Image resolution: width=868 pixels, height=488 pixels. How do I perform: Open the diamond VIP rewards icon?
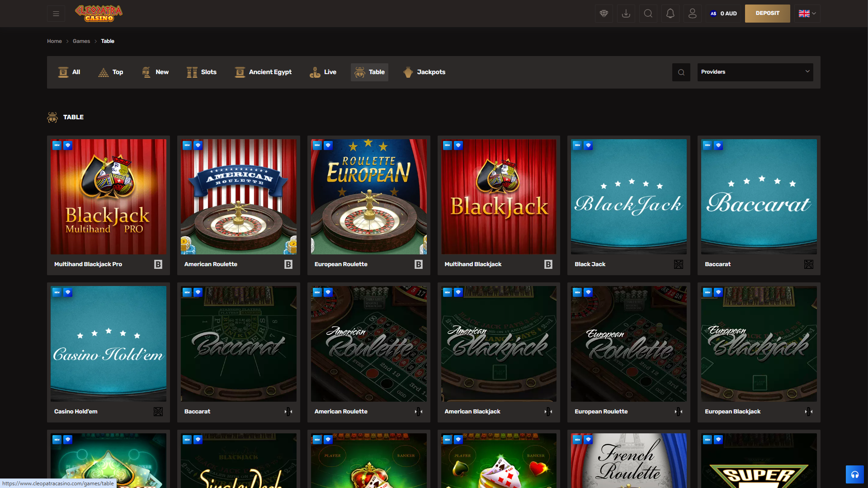(604, 14)
